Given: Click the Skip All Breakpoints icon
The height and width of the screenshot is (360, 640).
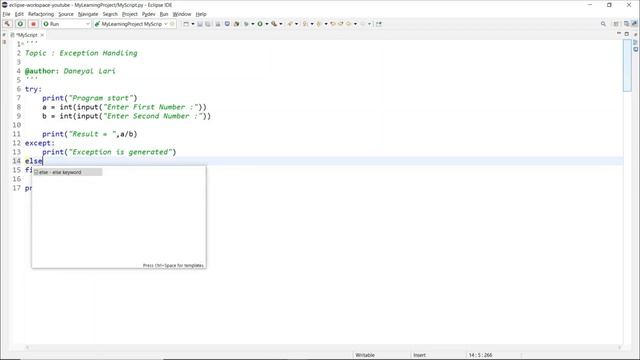Looking at the screenshot, I should pos(236,24).
